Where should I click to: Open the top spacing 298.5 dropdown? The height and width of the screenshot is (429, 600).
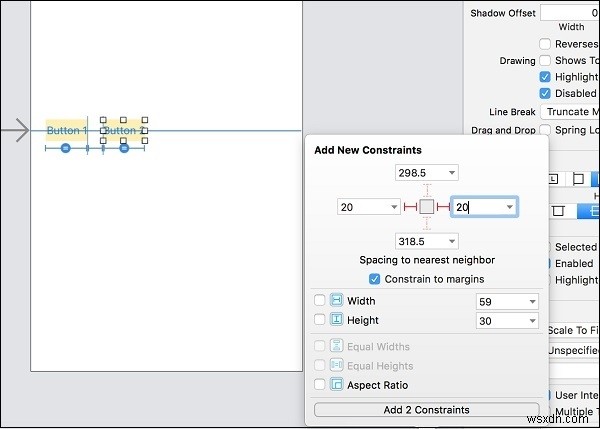coord(452,173)
